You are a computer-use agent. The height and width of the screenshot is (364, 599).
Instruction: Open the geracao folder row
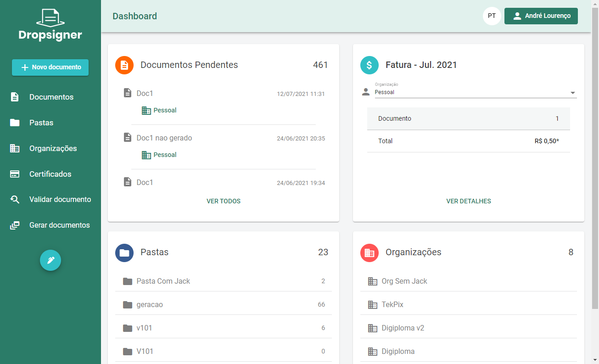(224, 304)
